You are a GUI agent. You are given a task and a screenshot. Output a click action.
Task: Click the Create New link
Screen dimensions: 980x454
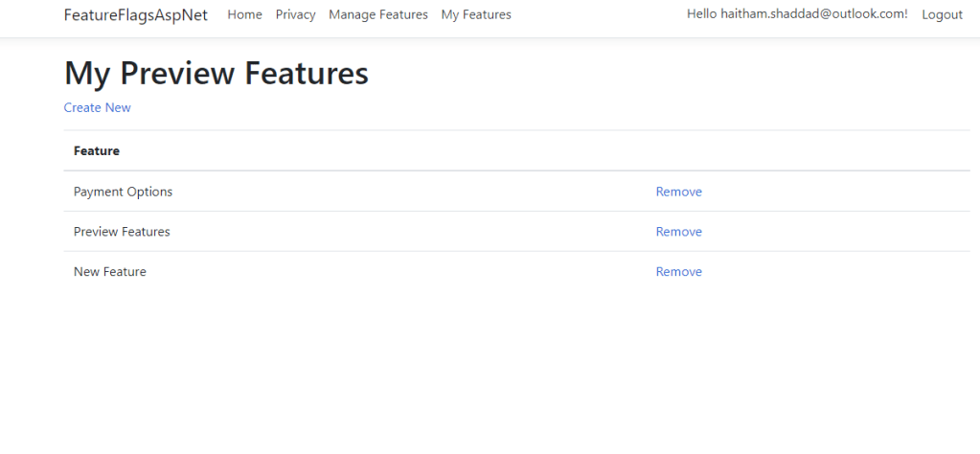[97, 108]
